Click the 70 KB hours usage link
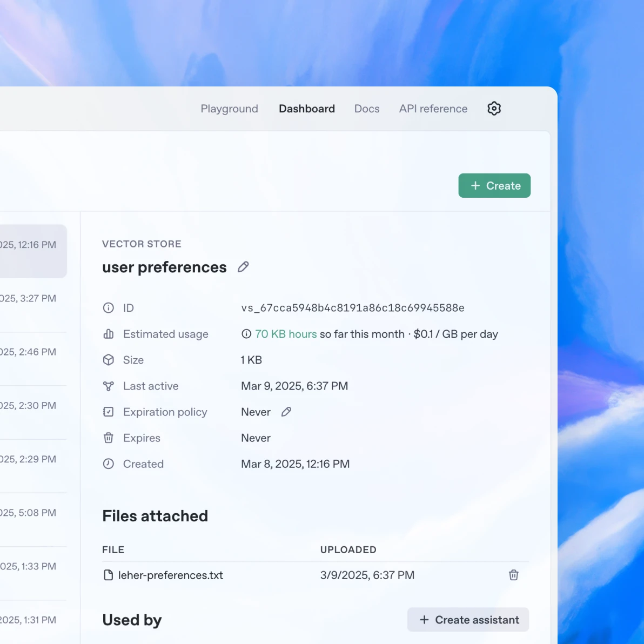Viewport: 644px width, 644px height. (x=286, y=334)
